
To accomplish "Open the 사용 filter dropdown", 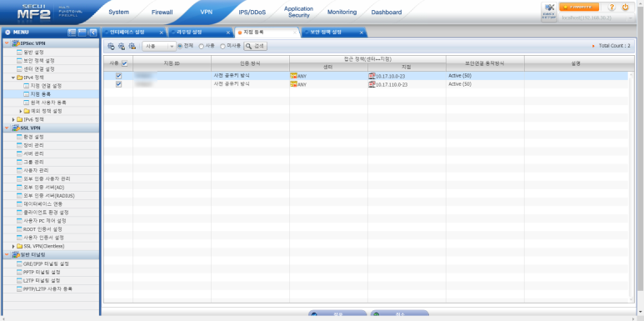I will click(159, 47).
